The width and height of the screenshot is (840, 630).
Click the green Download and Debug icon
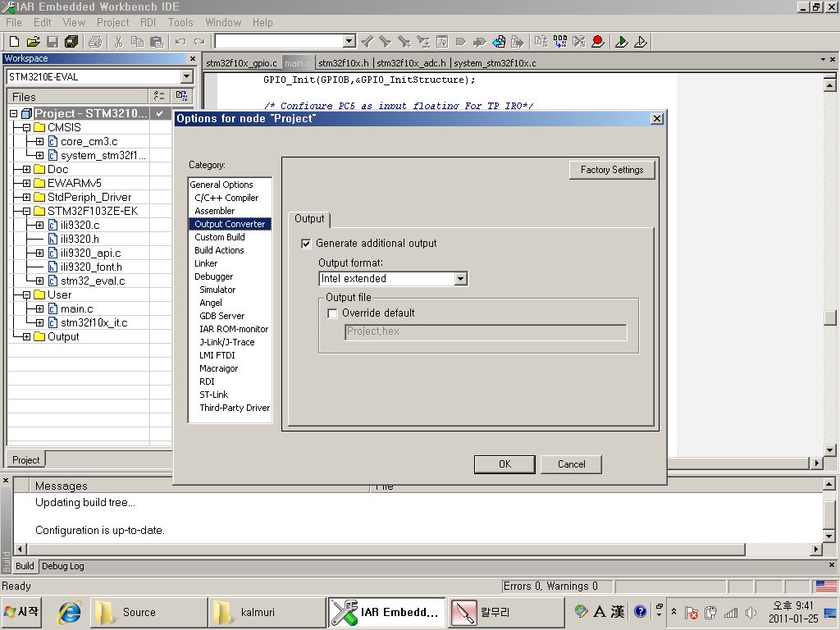622,41
